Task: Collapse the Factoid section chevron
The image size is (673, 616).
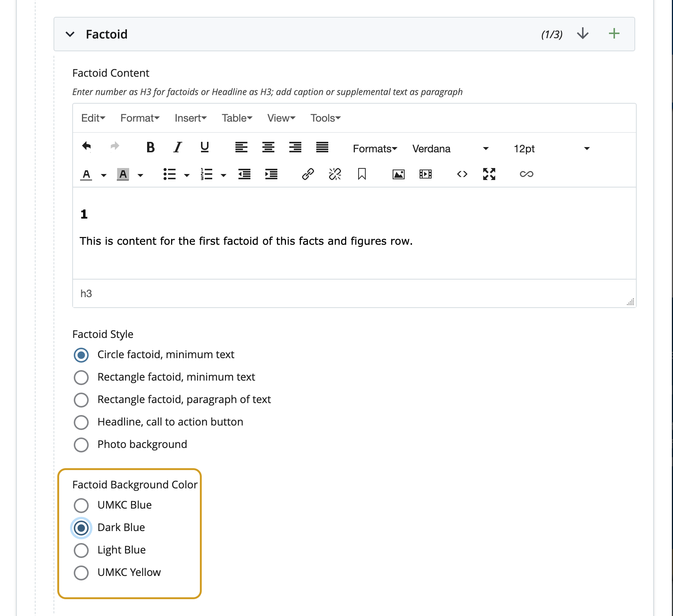Action: (70, 34)
